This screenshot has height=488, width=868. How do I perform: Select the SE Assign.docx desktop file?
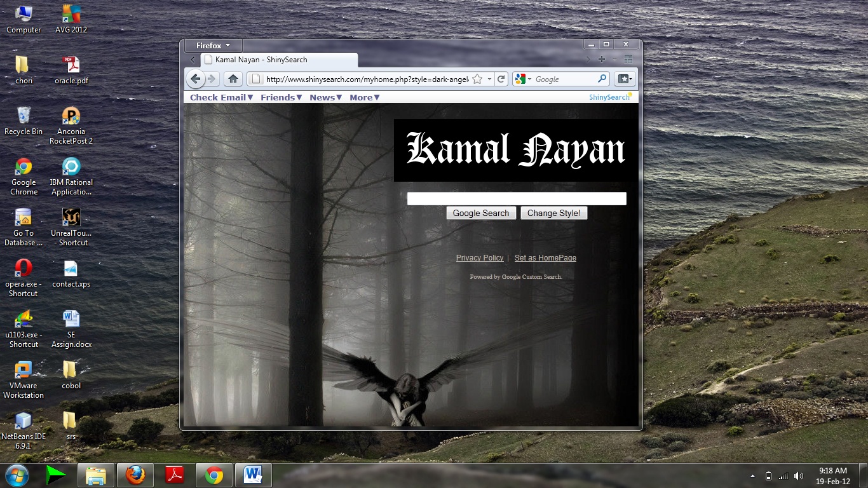click(x=71, y=329)
